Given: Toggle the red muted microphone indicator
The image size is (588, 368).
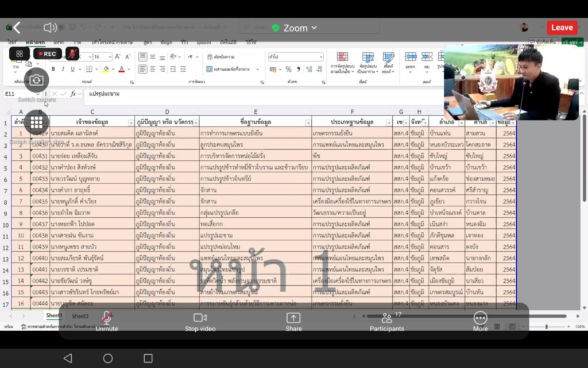Looking at the screenshot, I should tap(72, 53).
